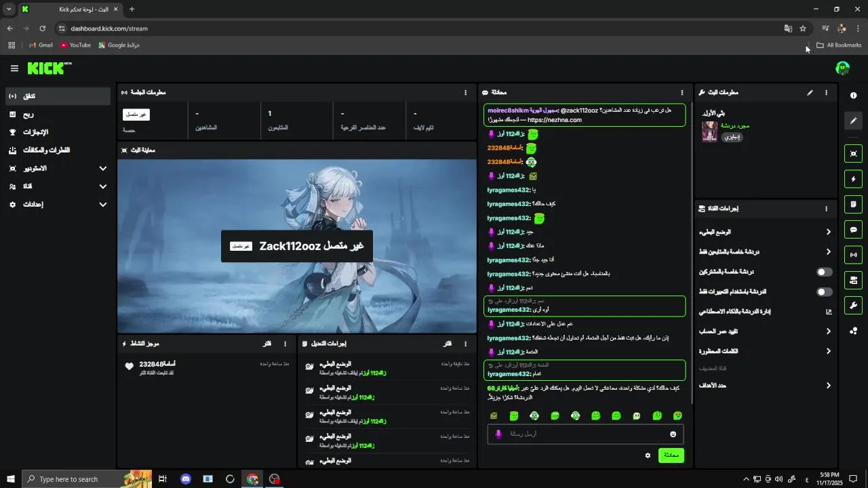
Task: Enable الدردشة باستخدام التعبيرات فقط toggle
Action: (x=824, y=292)
